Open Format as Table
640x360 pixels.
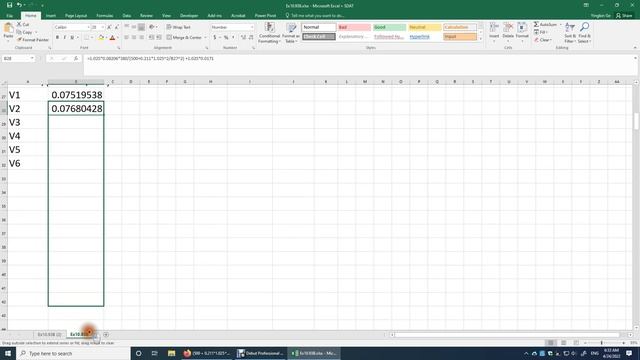pos(291,33)
